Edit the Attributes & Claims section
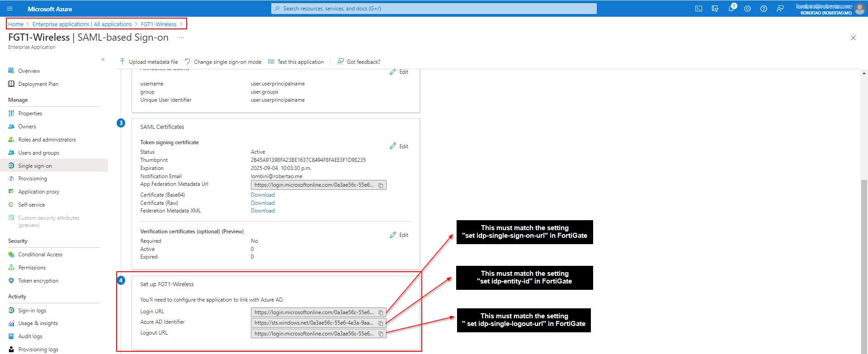 coord(399,72)
